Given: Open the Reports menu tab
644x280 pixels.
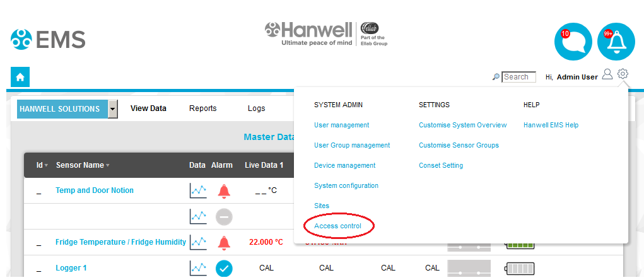Looking at the screenshot, I should [202, 108].
